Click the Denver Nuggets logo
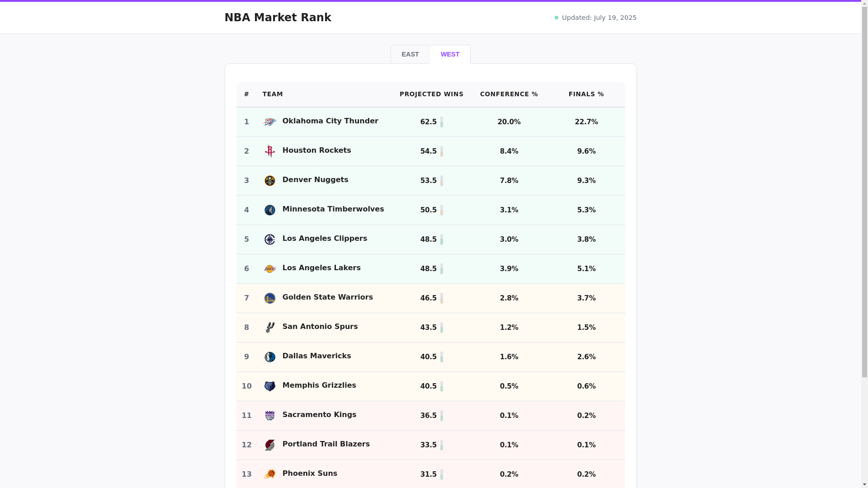The height and width of the screenshot is (488, 868). pyautogui.click(x=270, y=181)
